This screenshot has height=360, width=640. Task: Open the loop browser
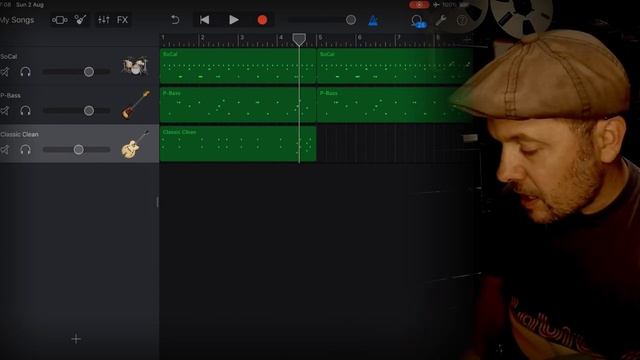pyautogui.click(x=418, y=21)
